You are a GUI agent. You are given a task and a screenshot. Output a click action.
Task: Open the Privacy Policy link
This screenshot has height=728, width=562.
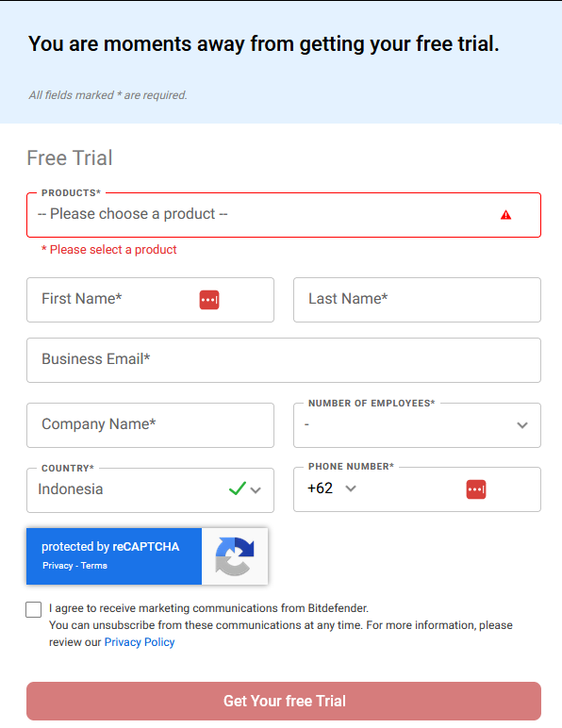click(x=140, y=642)
